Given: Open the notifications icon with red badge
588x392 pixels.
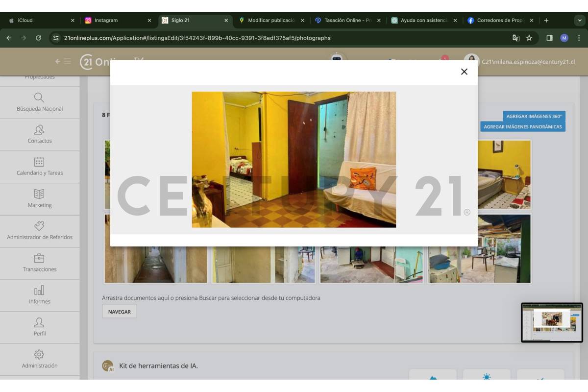Looking at the screenshot, I should (443, 58).
